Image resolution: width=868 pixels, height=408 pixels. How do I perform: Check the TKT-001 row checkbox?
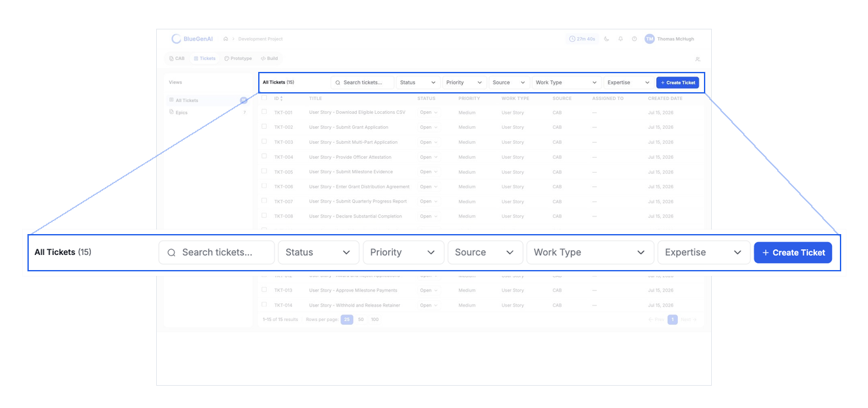(x=265, y=112)
